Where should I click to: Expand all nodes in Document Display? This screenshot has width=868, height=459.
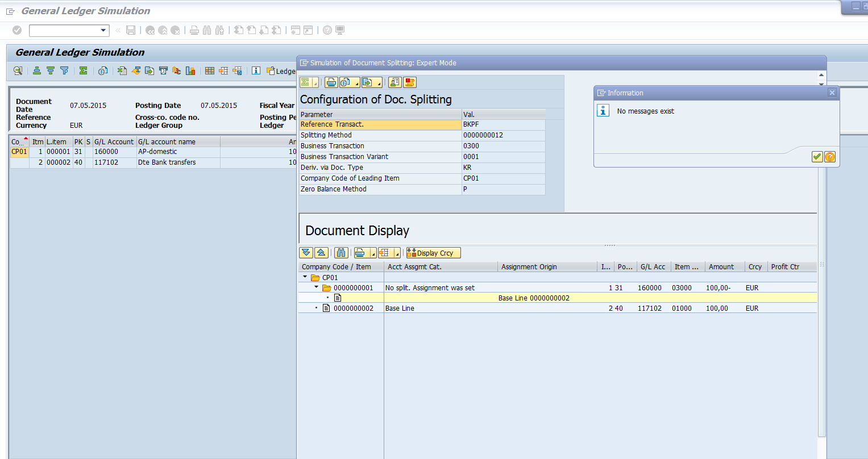[306, 253]
